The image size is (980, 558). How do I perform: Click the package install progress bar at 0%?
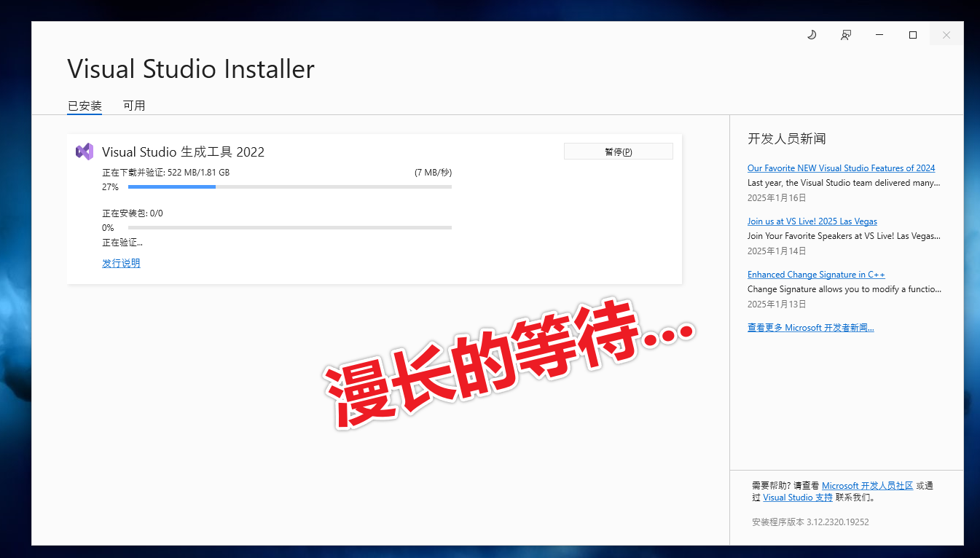[x=290, y=228]
